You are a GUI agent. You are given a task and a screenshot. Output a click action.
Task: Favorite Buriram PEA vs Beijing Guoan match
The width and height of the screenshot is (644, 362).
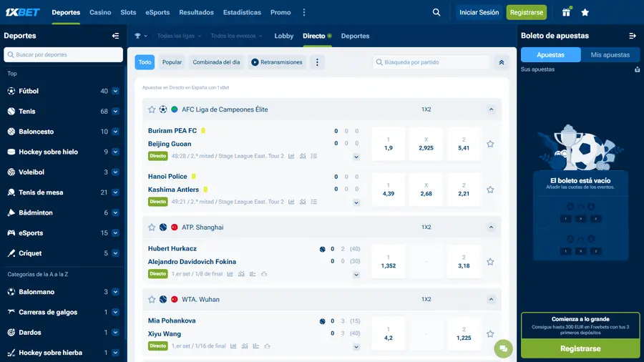pyautogui.click(x=490, y=144)
